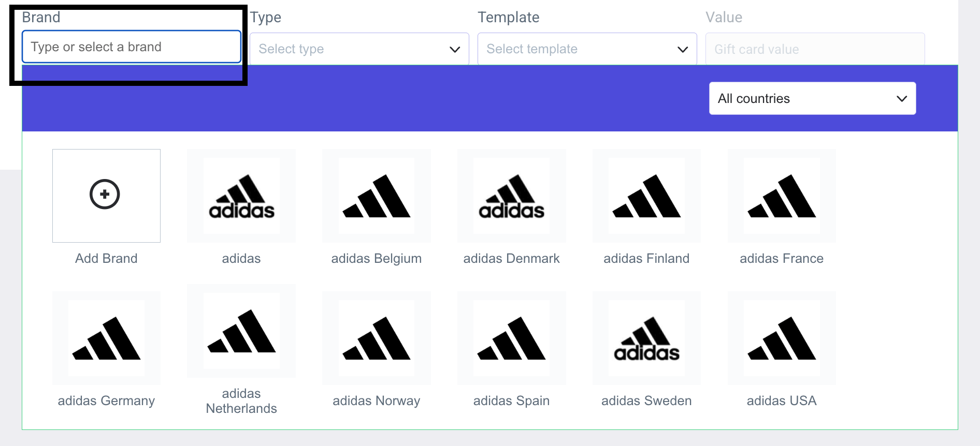Choose the adidas France logo
Viewport: 980px width, 446px height.
(x=782, y=196)
